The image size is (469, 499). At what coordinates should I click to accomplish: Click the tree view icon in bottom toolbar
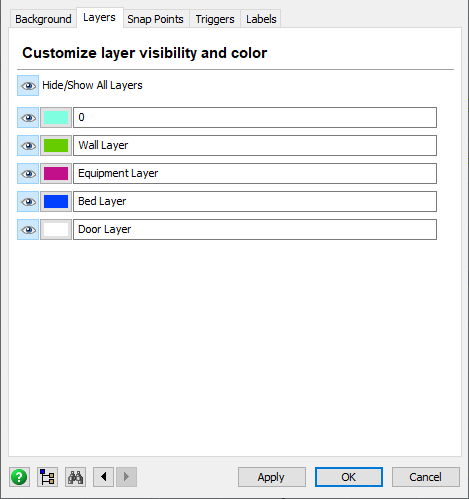point(47,477)
